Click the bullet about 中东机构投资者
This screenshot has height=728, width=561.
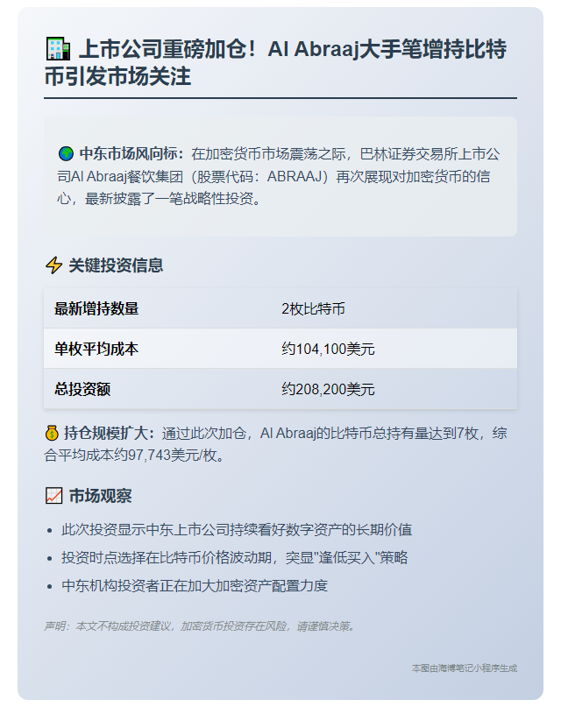(195, 585)
